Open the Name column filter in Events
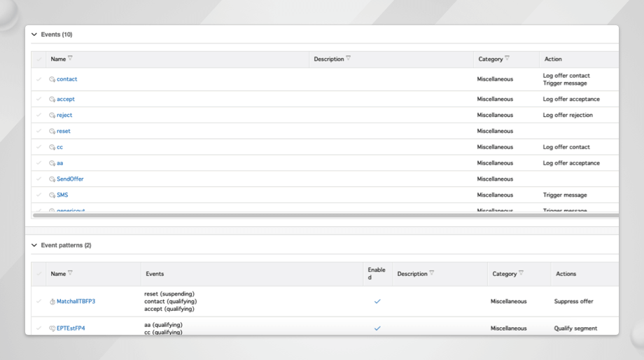Image resolution: width=644 pixels, height=360 pixels. (x=70, y=59)
